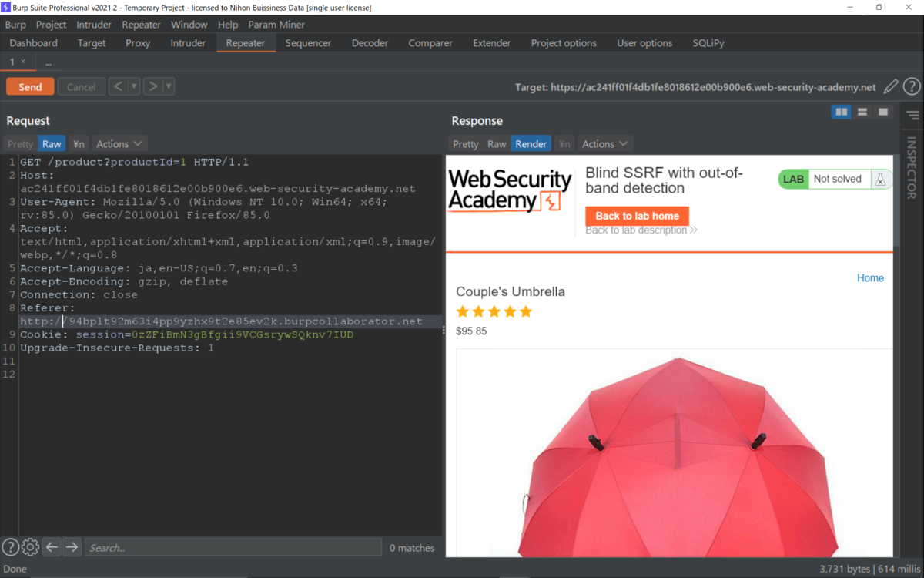This screenshot has height=578, width=924.
Task: Switch to the Extender tab
Action: tap(491, 43)
